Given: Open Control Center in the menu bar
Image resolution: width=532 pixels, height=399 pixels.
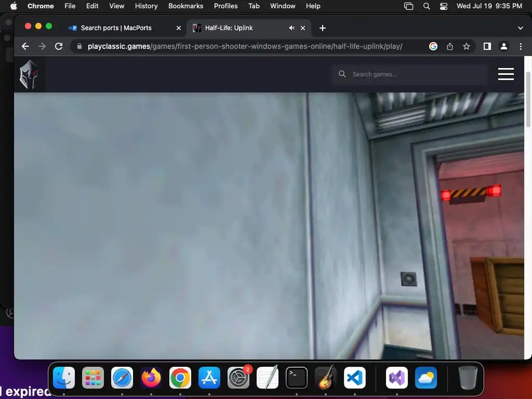Looking at the screenshot, I should tap(444, 6).
